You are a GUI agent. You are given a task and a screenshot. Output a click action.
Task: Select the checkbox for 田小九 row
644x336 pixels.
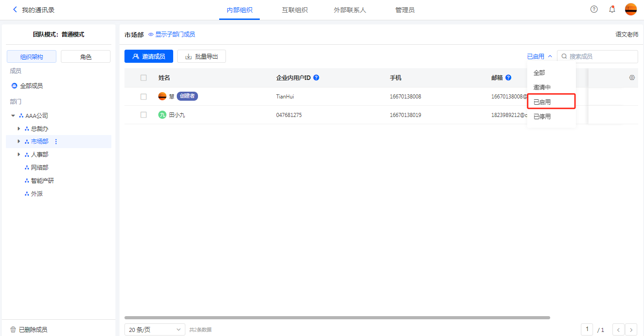(143, 115)
